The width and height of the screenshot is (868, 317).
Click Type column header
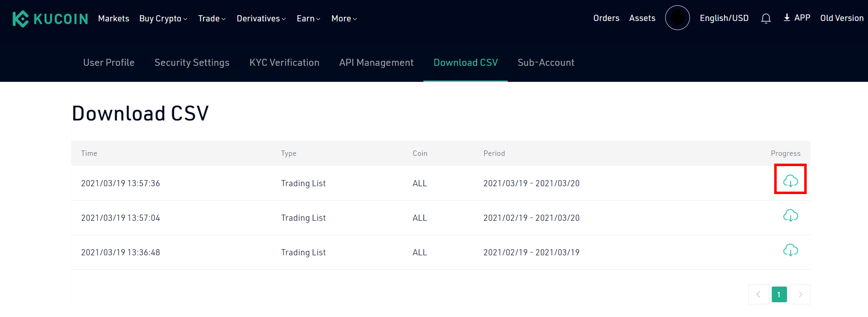click(x=289, y=153)
